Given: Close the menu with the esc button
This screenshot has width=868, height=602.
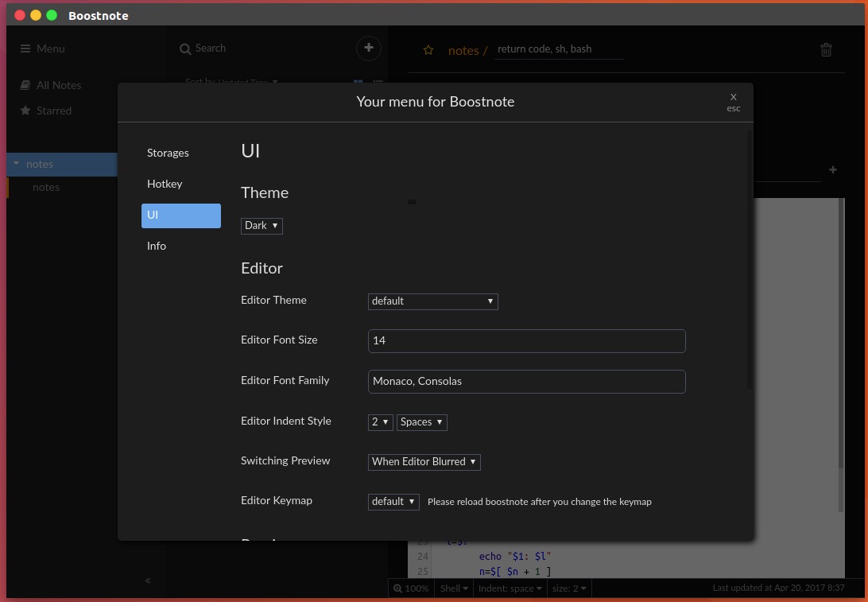Looking at the screenshot, I should pyautogui.click(x=733, y=102).
